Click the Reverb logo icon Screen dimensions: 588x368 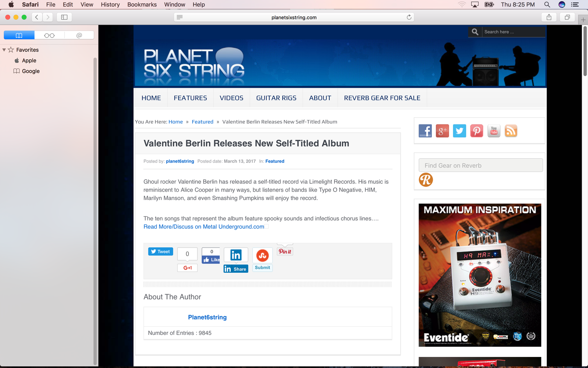426,180
